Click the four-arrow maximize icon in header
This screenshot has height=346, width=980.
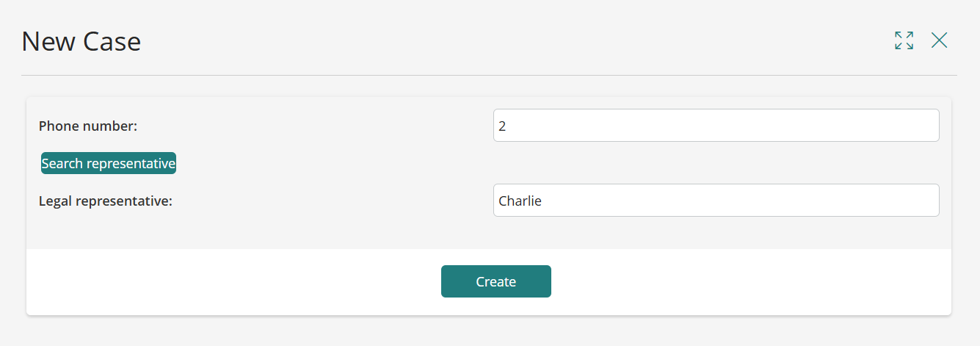904,40
